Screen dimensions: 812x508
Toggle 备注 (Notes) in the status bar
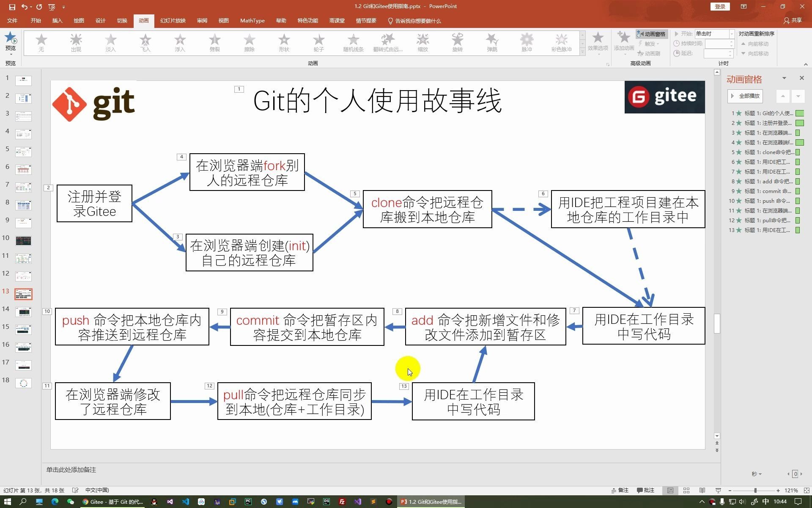620,490
